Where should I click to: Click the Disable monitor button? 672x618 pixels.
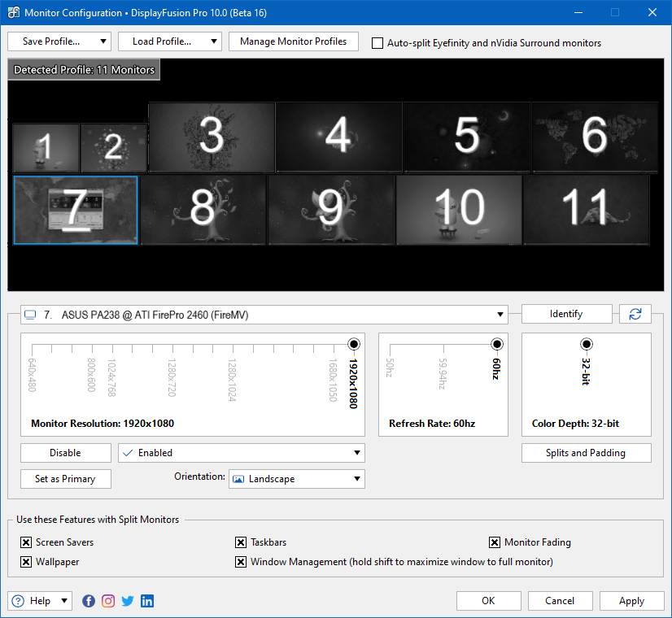(x=66, y=453)
